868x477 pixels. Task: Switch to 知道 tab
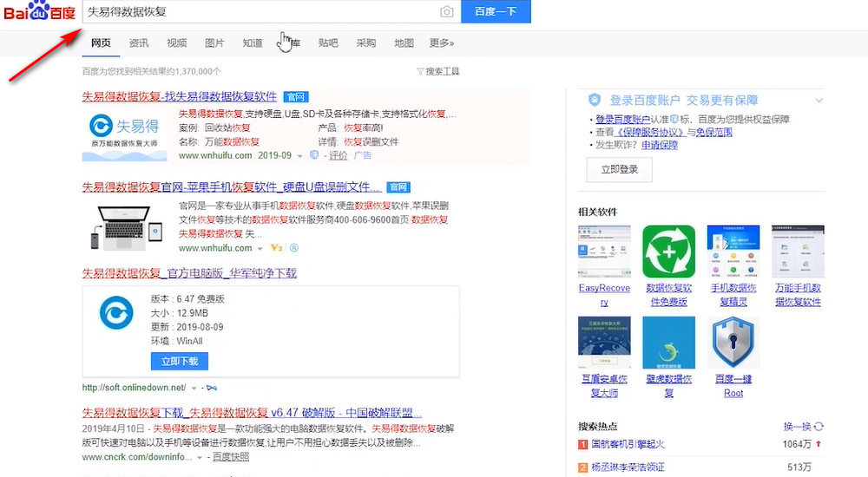[253, 43]
